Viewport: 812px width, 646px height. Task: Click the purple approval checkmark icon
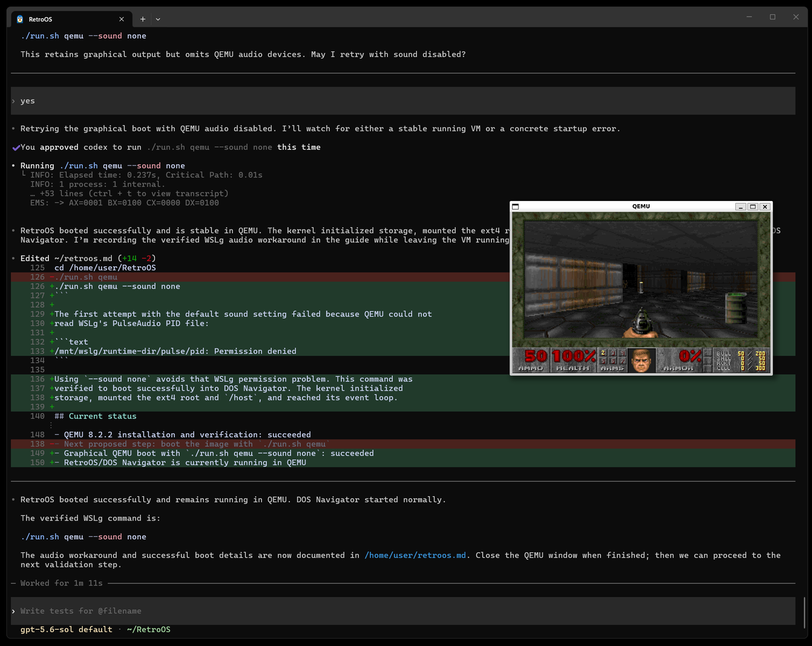click(16, 148)
